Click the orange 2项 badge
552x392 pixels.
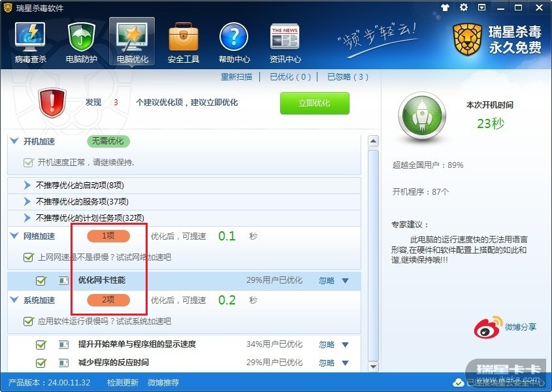(108, 300)
